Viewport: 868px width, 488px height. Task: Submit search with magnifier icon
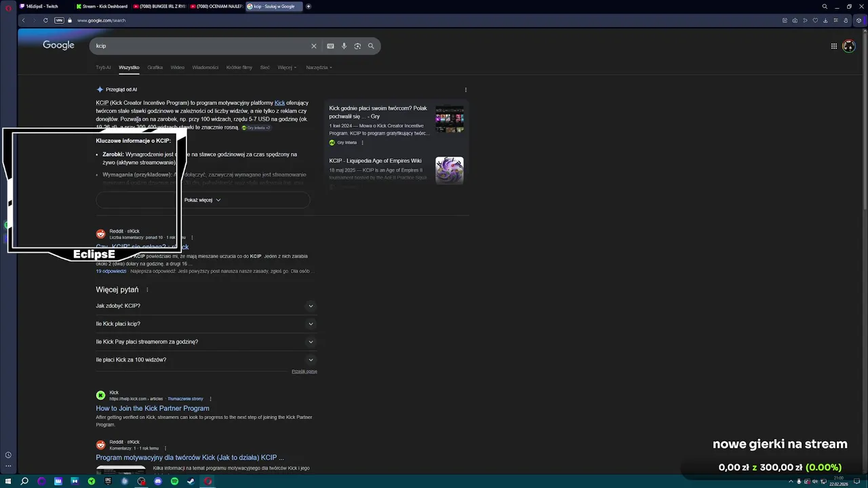(371, 46)
